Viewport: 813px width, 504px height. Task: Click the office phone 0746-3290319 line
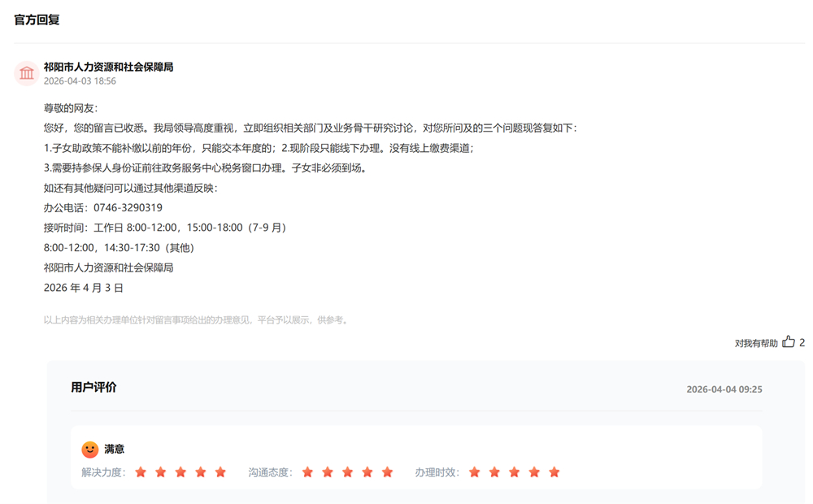click(x=103, y=208)
